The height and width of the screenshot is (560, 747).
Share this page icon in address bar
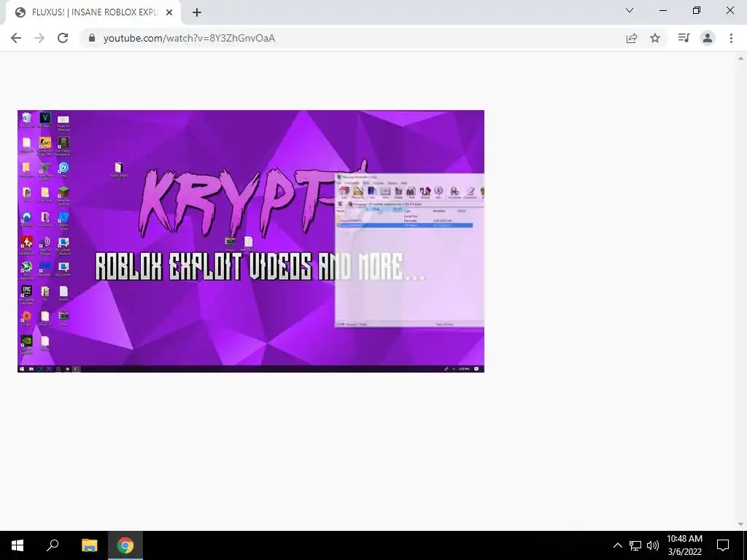632,38
